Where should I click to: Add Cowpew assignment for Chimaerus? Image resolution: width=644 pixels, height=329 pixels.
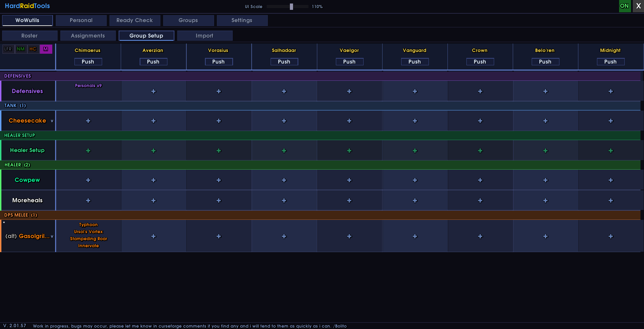coord(88,180)
